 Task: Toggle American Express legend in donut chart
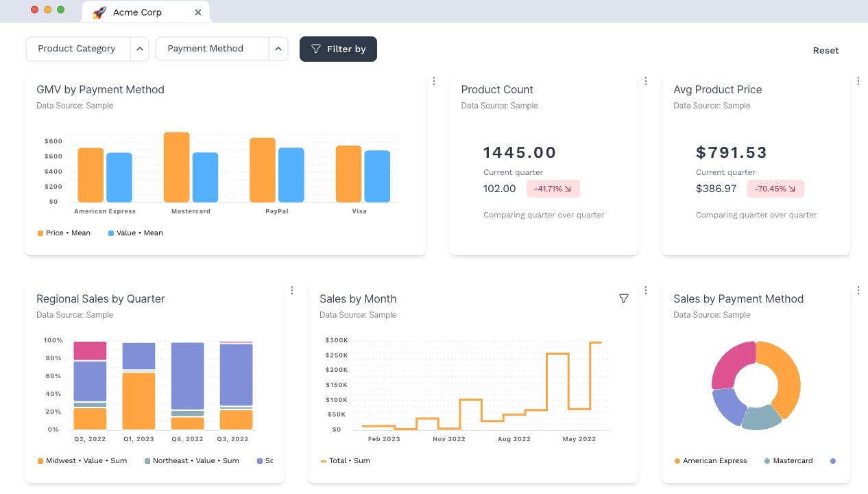point(710,461)
